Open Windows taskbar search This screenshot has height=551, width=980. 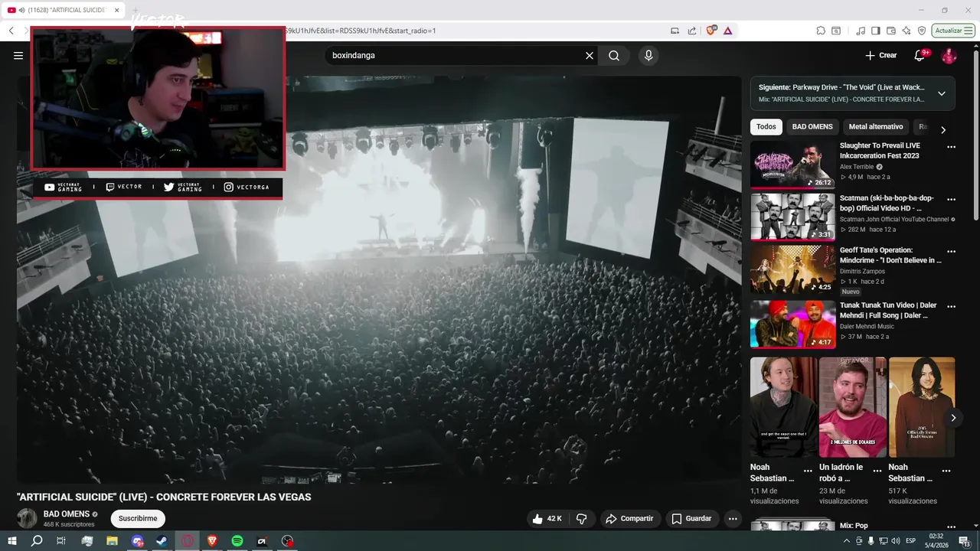point(37,540)
